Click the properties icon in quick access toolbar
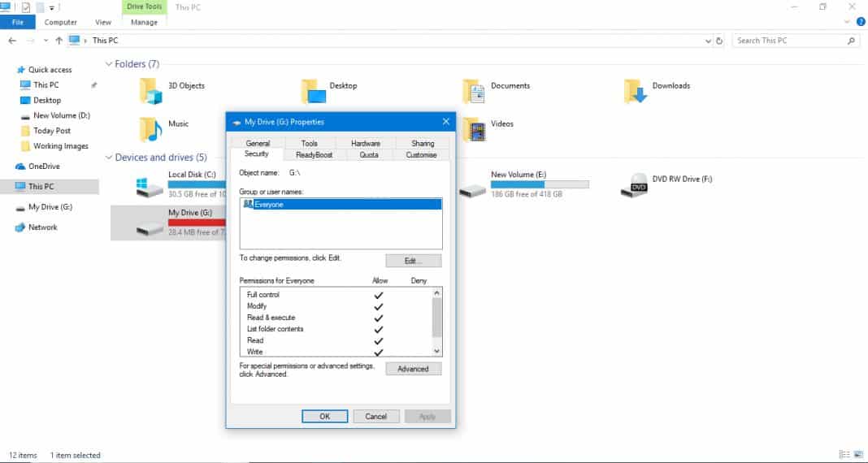The width and height of the screenshot is (868, 463). point(25,7)
